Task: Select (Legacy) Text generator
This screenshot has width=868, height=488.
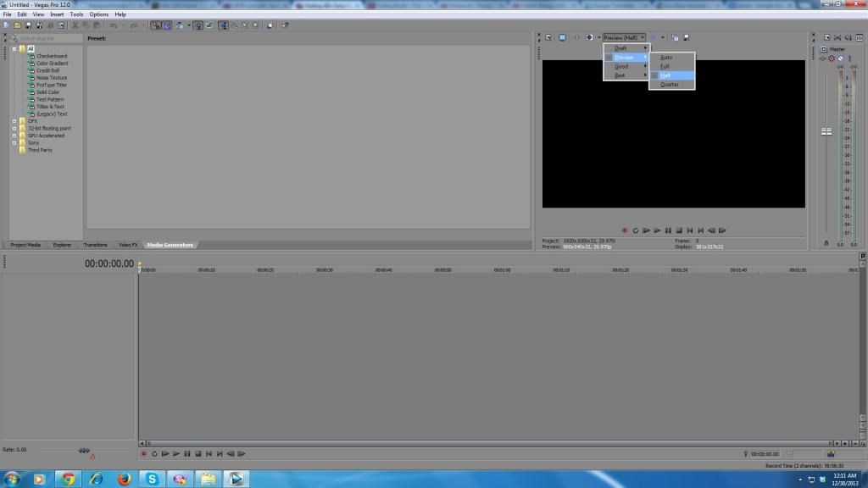Action: pyautogui.click(x=52, y=114)
